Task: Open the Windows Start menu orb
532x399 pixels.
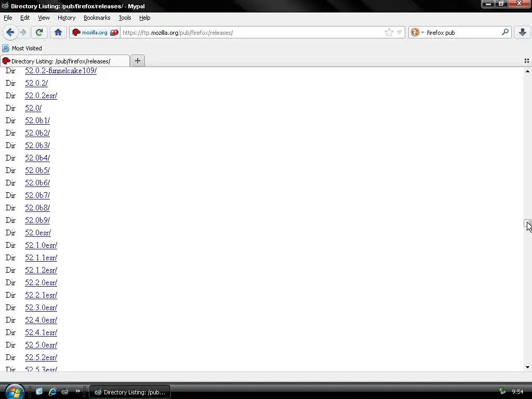Action: click(x=14, y=392)
